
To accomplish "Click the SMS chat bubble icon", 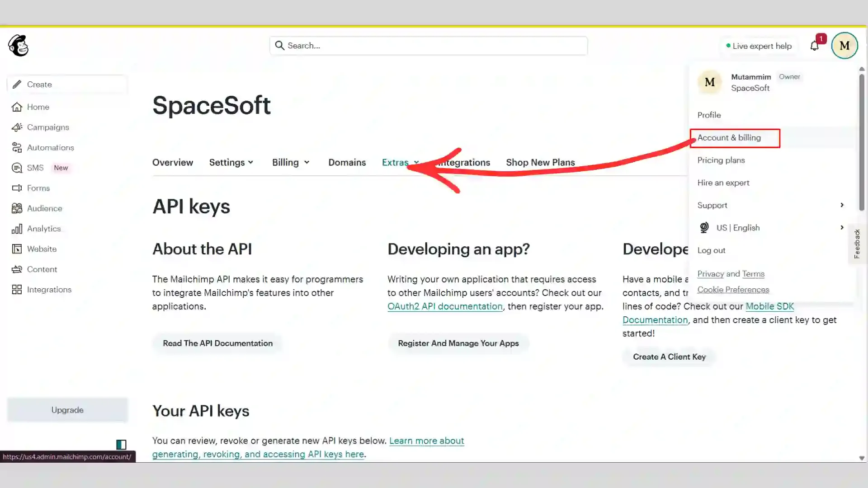I will (x=17, y=168).
